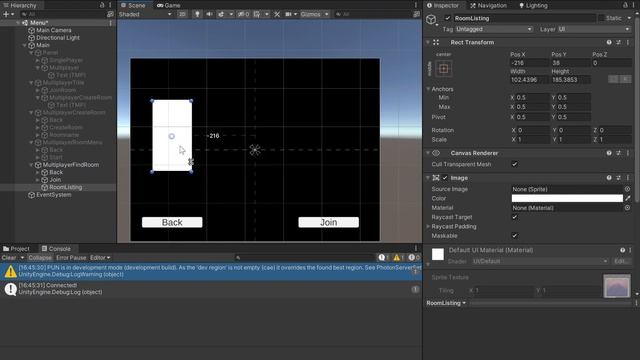Image resolution: width=640 pixels, height=360 pixels.
Task: Toggle console info message count filter
Action: coord(384,258)
